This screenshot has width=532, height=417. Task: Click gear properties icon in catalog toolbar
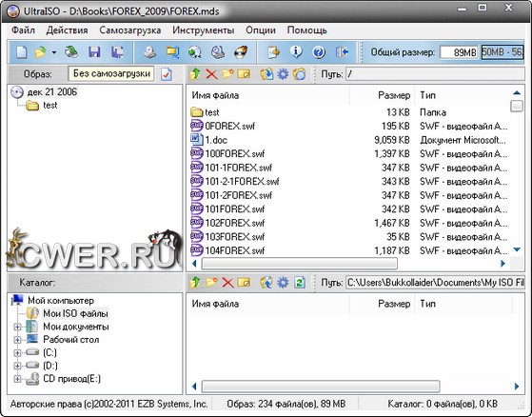[x=283, y=283]
